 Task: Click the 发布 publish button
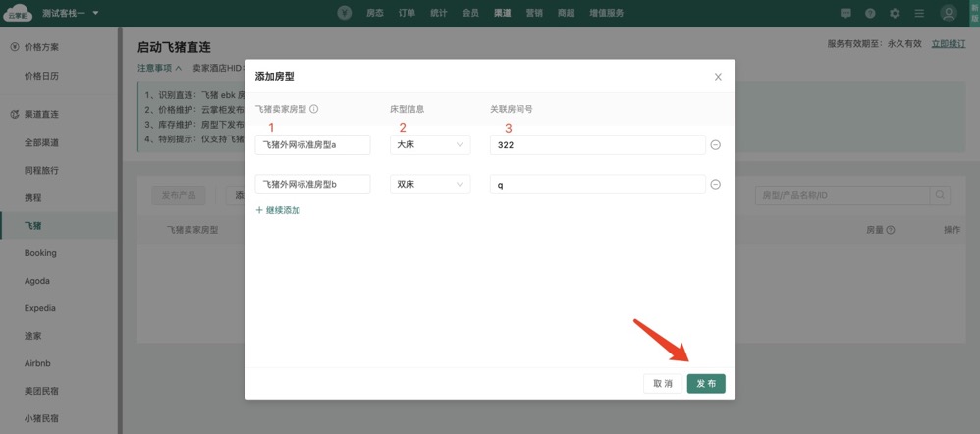click(706, 383)
